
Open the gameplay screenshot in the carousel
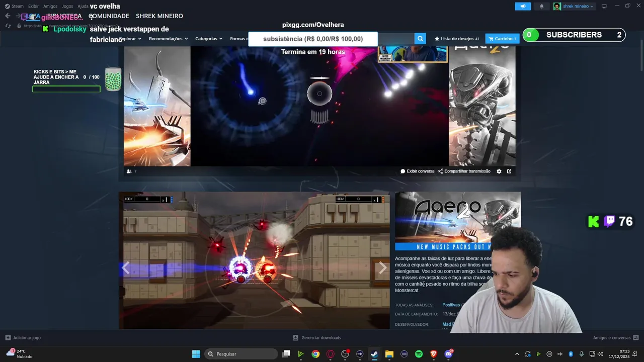pyautogui.click(x=254, y=260)
